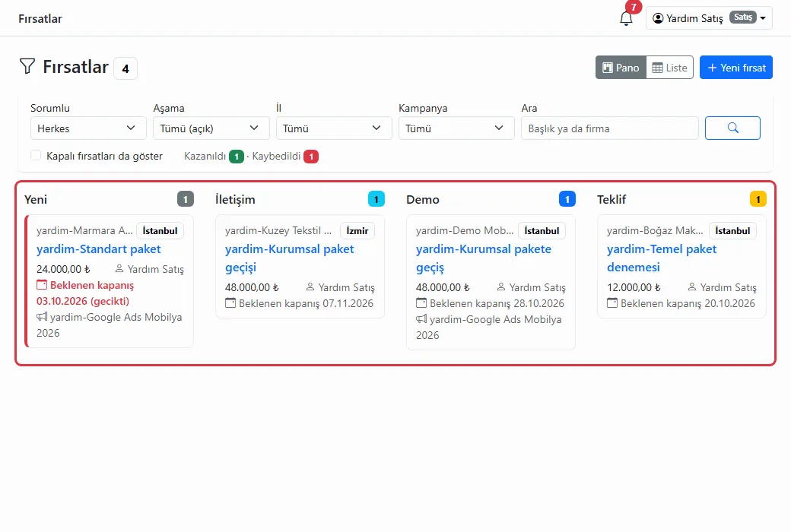The width and height of the screenshot is (791, 532).
Task: Click the Yeni column header
Action: click(x=36, y=199)
